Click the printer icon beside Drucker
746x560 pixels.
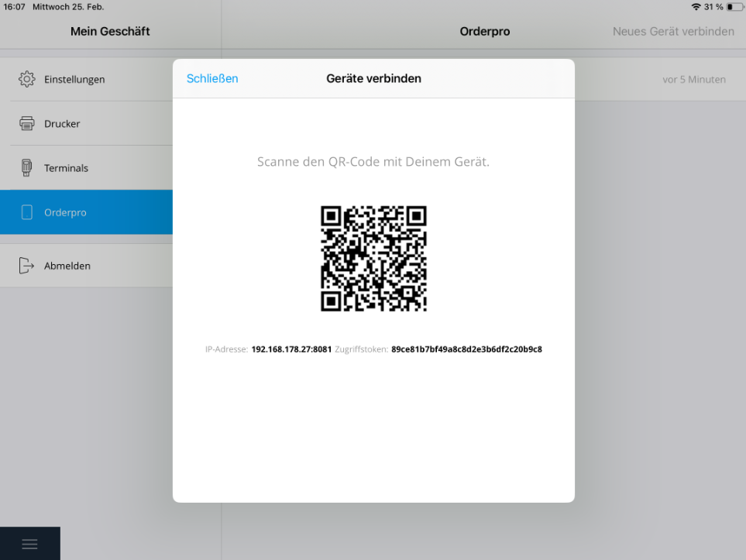(26, 123)
